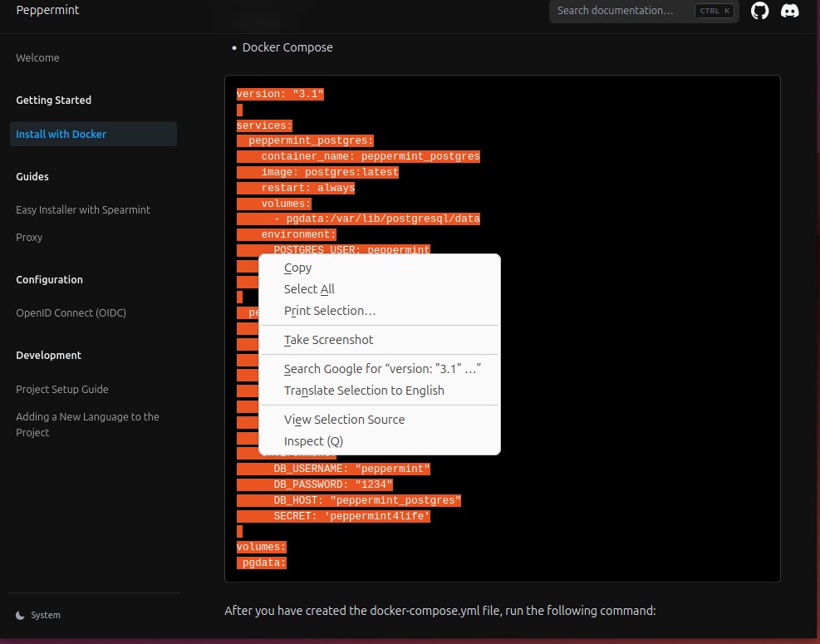Click 'After you have created' paragraph

coord(439,611)
